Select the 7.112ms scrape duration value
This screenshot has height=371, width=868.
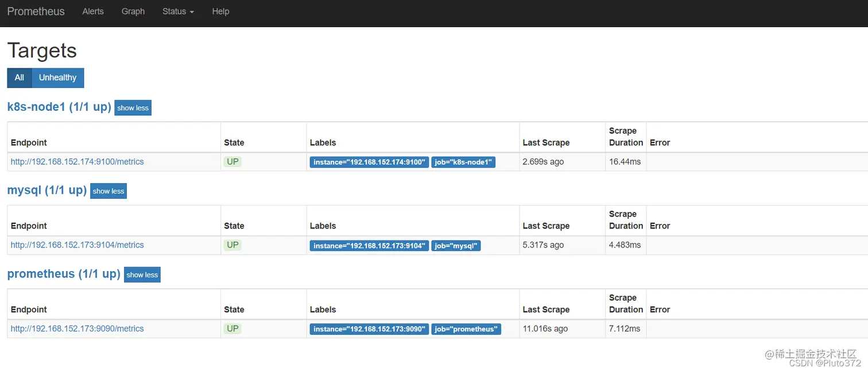(x=625, y=329)
